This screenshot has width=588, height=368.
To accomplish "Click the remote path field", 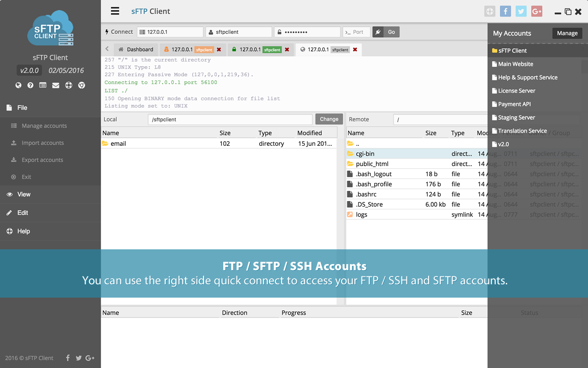I will (x=440, y=119).
